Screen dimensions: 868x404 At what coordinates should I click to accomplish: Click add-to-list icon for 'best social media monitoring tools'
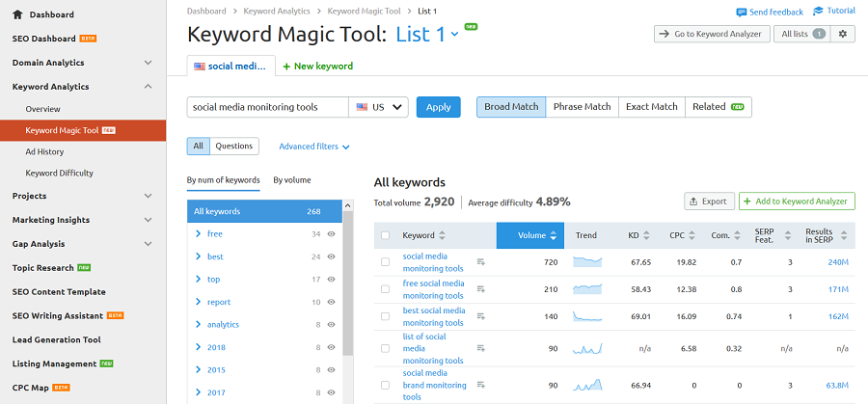(x=481, y=316)
